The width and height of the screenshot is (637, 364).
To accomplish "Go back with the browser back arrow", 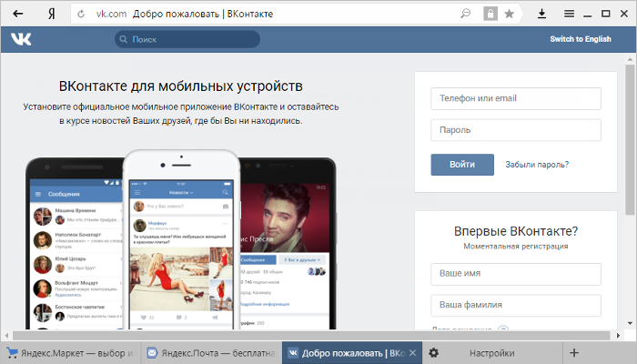I will point(18,14).
